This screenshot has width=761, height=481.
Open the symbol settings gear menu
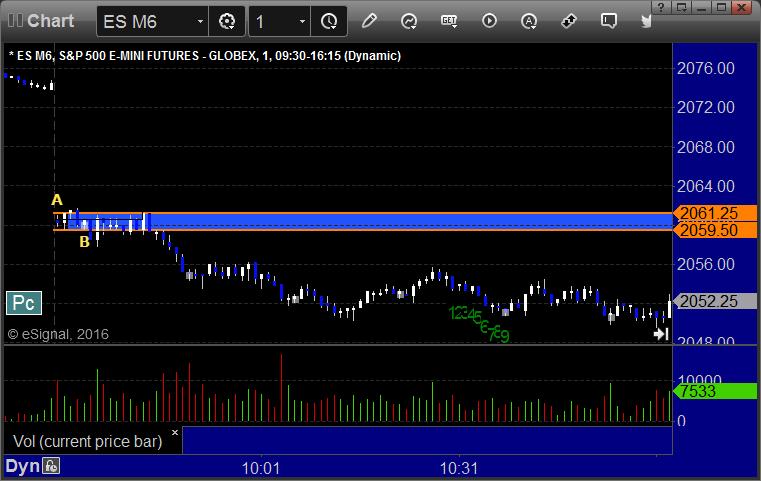tap(227, 21)
